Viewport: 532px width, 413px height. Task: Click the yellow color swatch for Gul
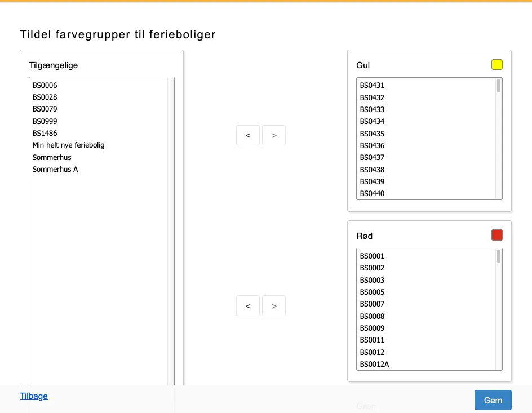(x=496, y=64)
